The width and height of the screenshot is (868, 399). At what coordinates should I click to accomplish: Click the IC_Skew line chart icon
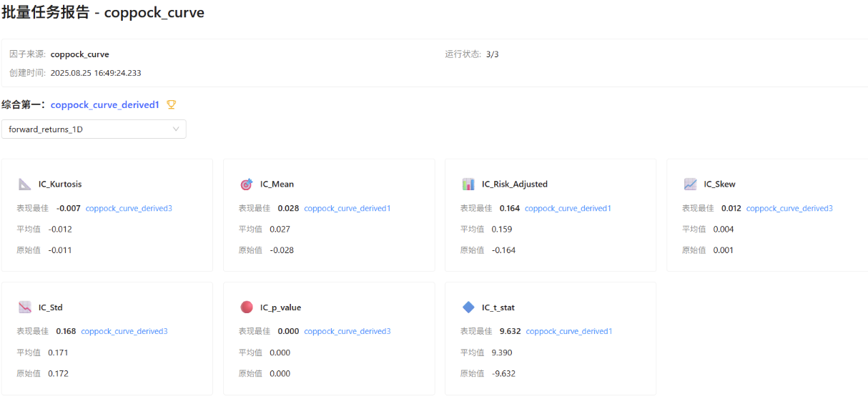pos(690,184)
